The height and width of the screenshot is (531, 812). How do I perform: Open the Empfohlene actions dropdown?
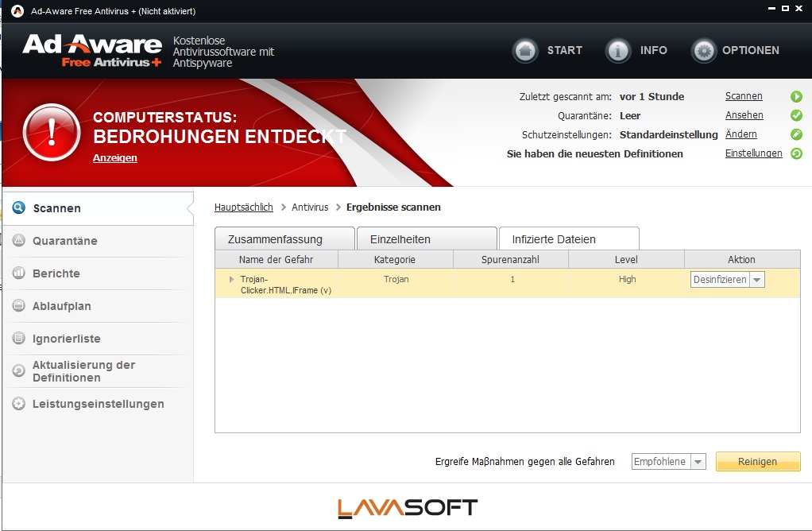[x=698, y=462]
